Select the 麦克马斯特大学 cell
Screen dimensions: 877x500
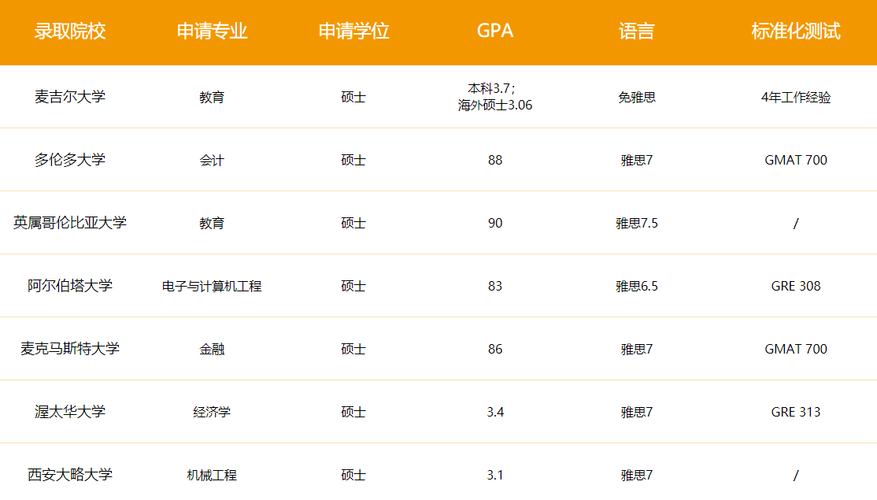pos(70,349)
